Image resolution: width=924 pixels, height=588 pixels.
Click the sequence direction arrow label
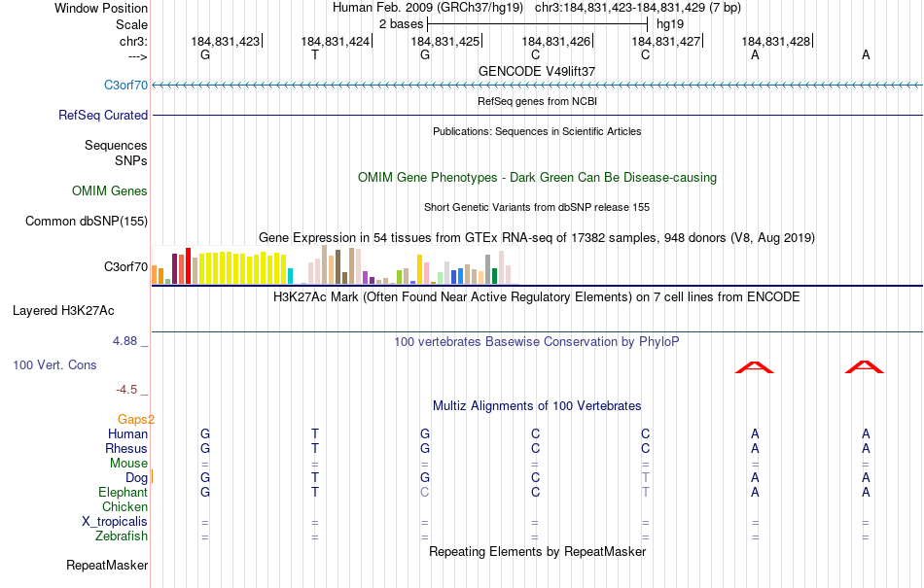tap(137, 56)
